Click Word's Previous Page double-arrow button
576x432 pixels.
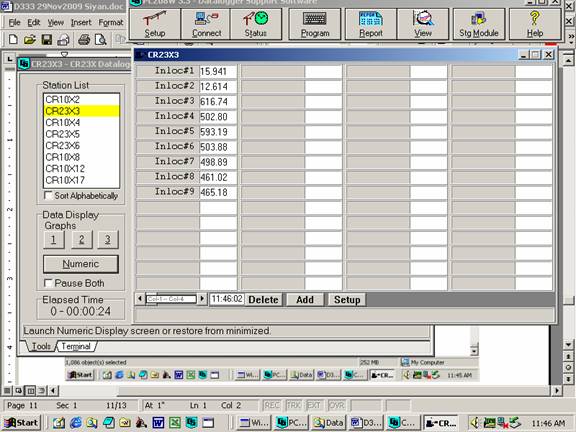click(568, 356)
